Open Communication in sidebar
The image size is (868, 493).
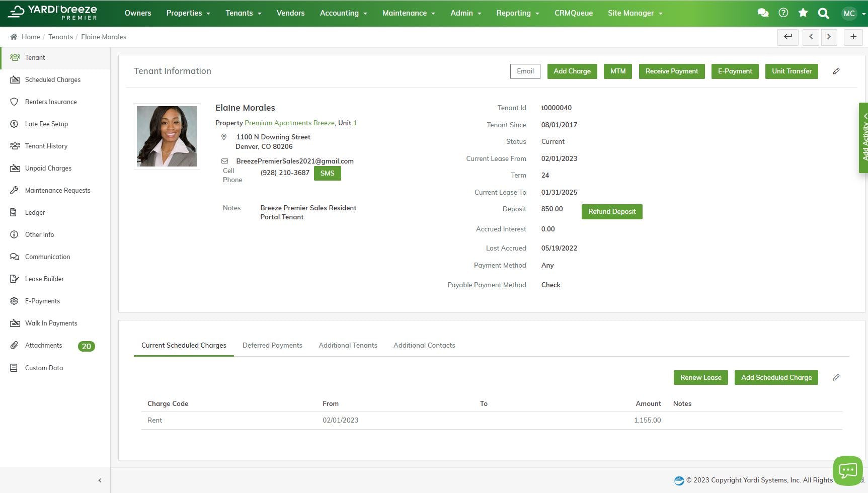point(55,257)
